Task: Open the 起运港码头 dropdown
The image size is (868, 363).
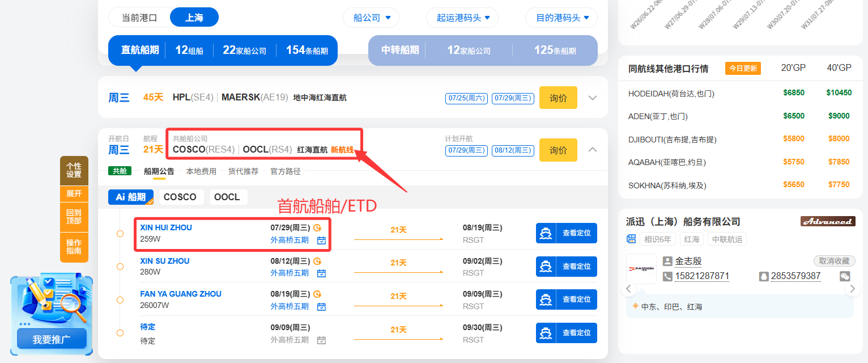Action: point(462,18)
